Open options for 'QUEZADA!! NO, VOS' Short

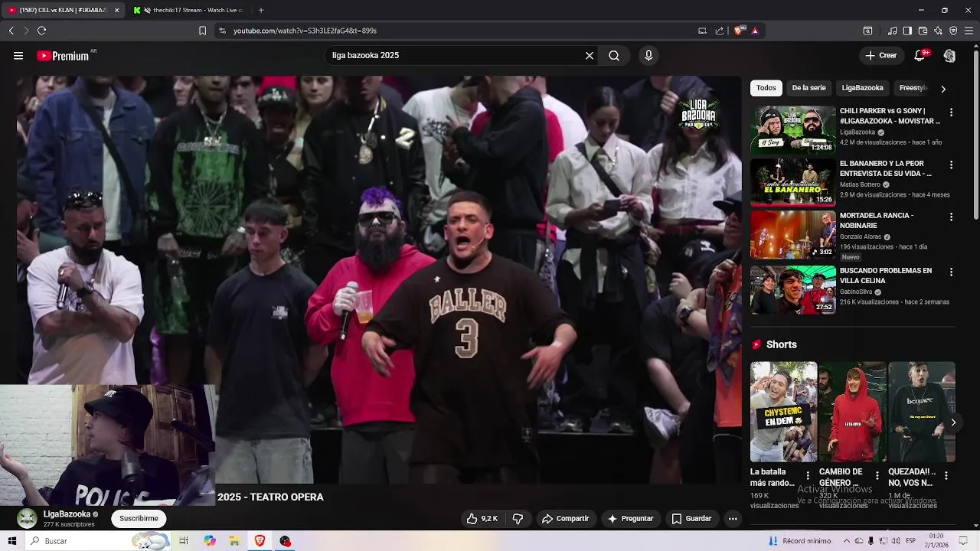(x=946, y=475)
